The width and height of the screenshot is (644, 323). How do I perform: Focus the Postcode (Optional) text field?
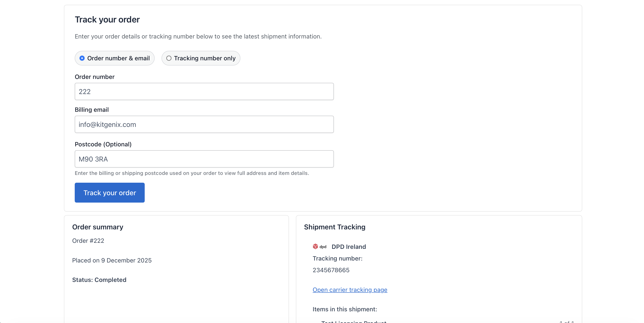[x=204, y=159]
